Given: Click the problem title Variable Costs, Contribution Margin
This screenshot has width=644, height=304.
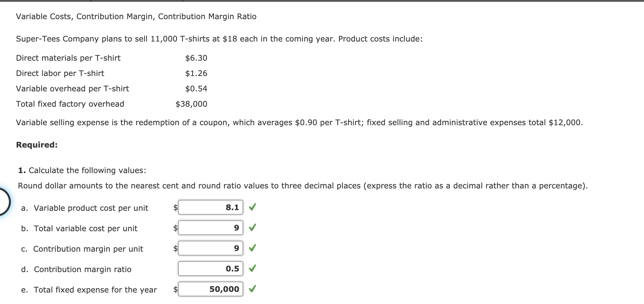Looking at the screenshot, I should tap(136, 16).
